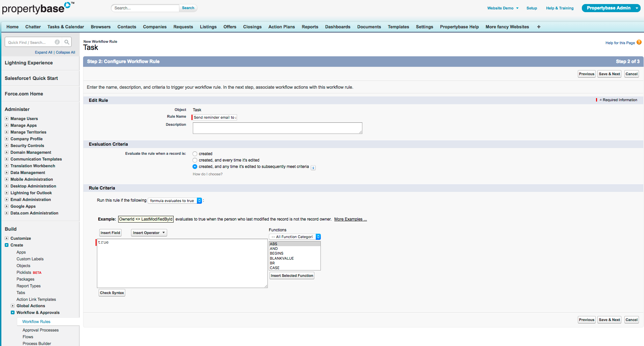Screen dimensions: 644x346
Task: Click the Quick Find info icon
Action: (x=57, y=42)
